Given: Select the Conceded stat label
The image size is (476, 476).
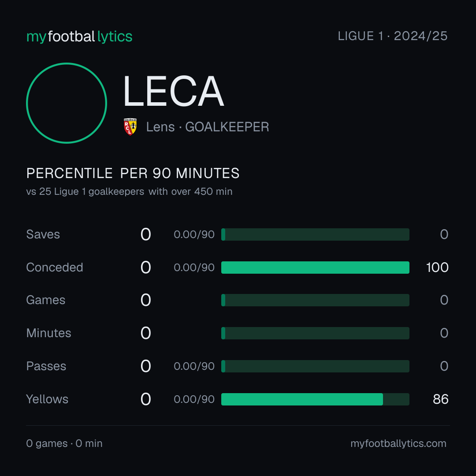Looking at the screenshot, I should (55, 268).
